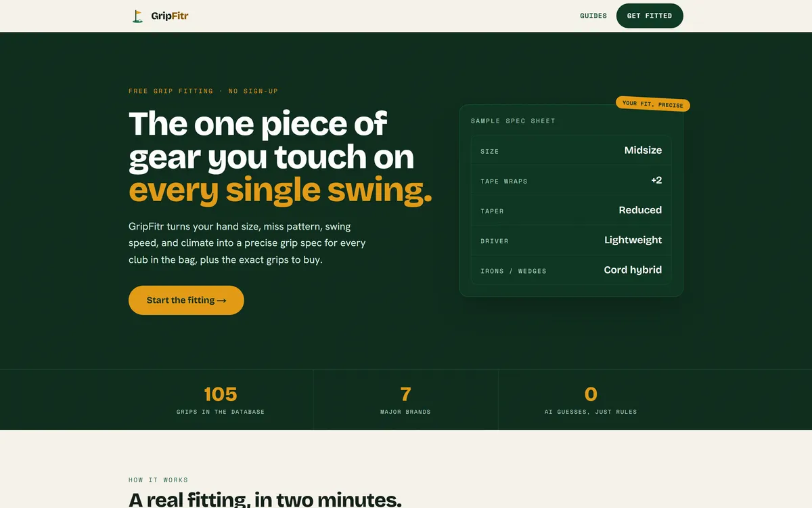This screenshot has width=812, height=508.
Task: Click the Sample Spec Sheet heading
Action: [513, 121]
